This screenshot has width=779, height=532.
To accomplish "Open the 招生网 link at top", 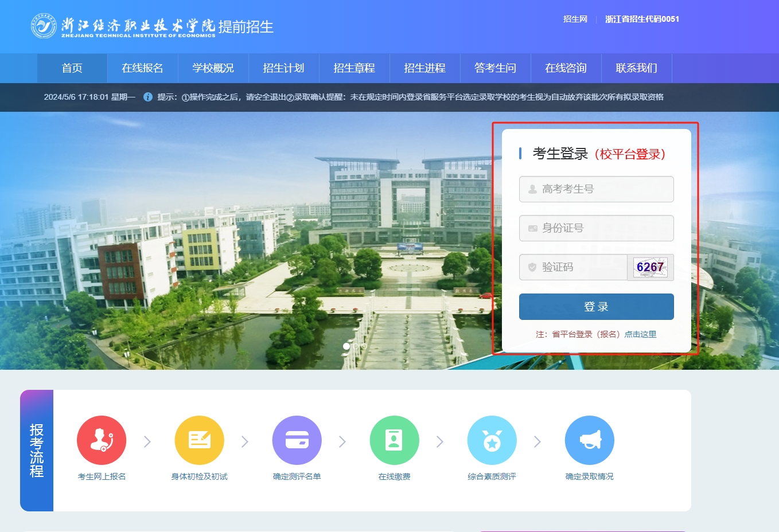I will click(x=575, y=19).
